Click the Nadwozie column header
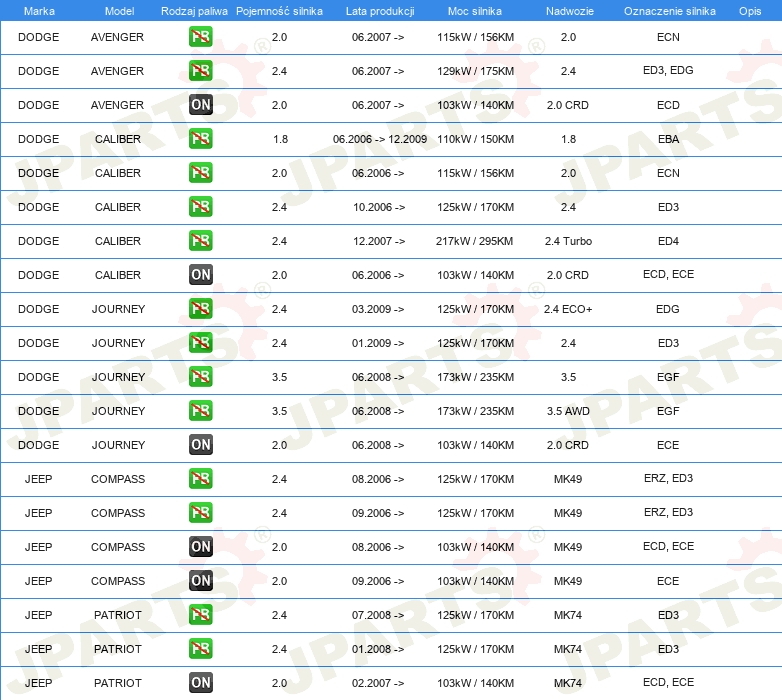Viewport: 782px width, 700px height. coord(570,11)
